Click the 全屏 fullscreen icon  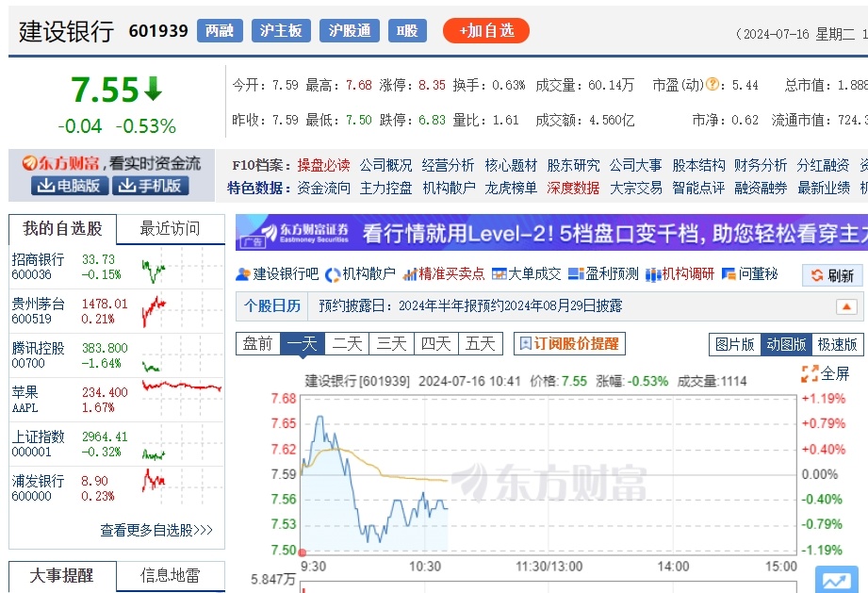point(810,373)
